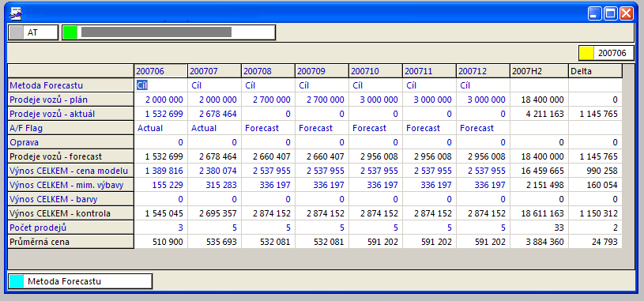Click Delta value 24 793
644x301 pixels.
click(x=595, y=242)
